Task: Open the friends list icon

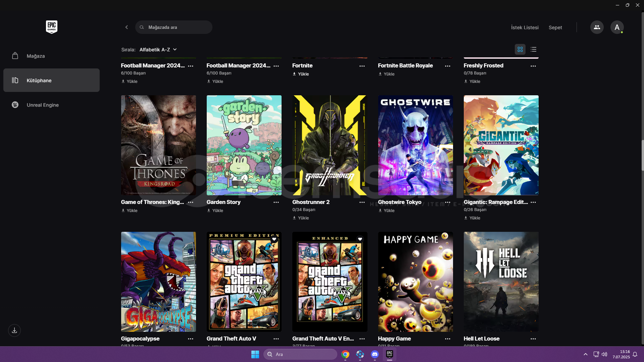Action: (x=597, y=27)
